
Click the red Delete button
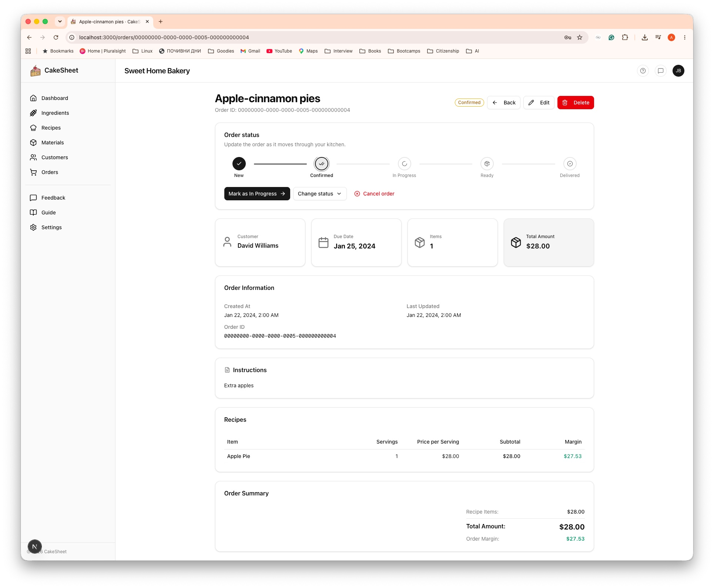[x=576, y=103]
